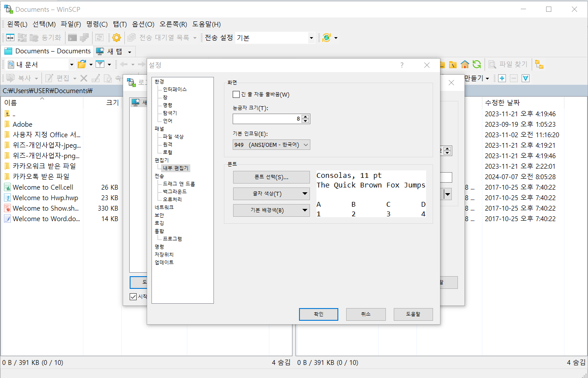Select 파일 색상 in the settings tree
The width and height of the screenshot is (588, 378).
173,137
